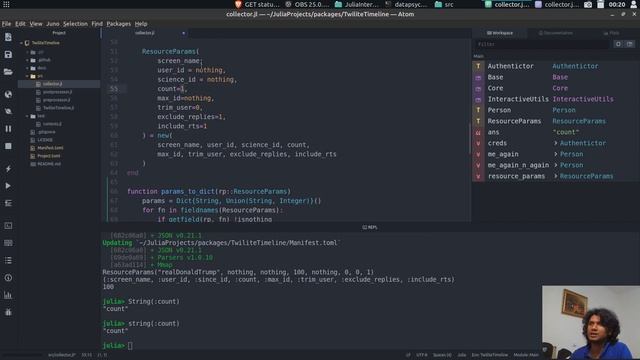Switch to the Workspace tab
The width and height of the screenshot is (640, 360).
(500, 33)
